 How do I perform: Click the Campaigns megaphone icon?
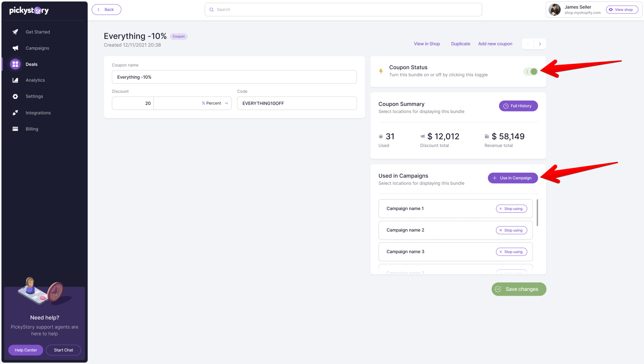15,48
